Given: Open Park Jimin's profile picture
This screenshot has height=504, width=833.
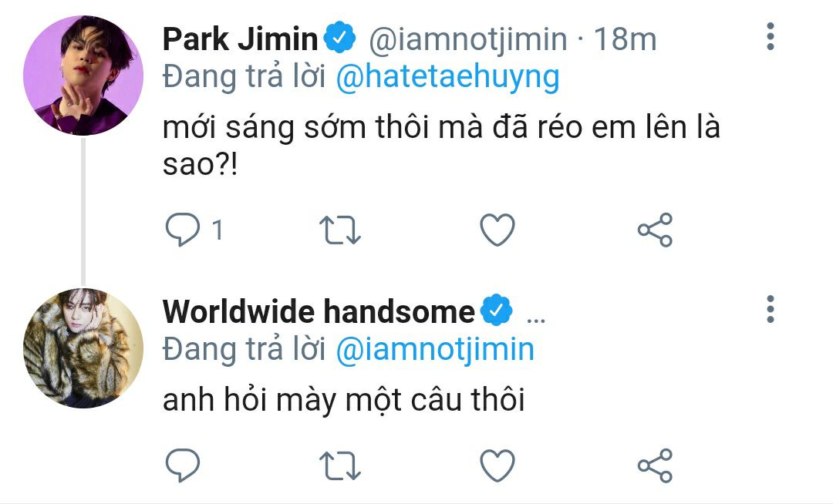Looking at the screenshot, I should [83, 76].
